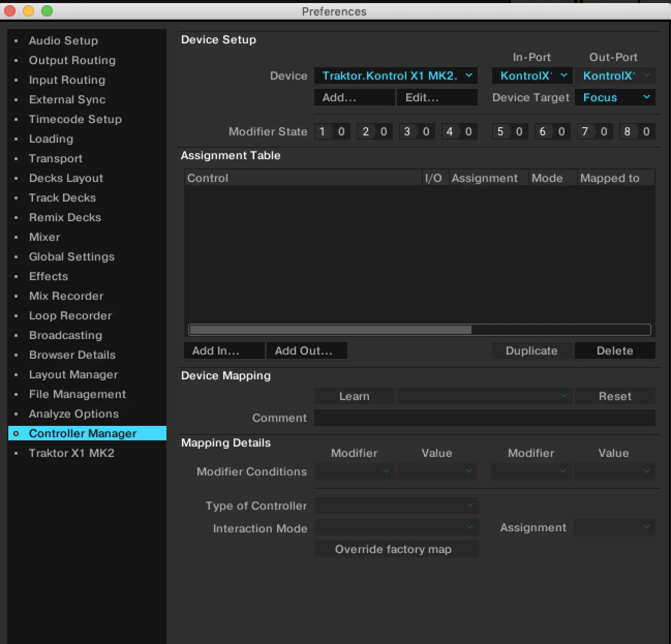Click the Duplicate assignment button
671x644 pixels.
coord(532,351)
